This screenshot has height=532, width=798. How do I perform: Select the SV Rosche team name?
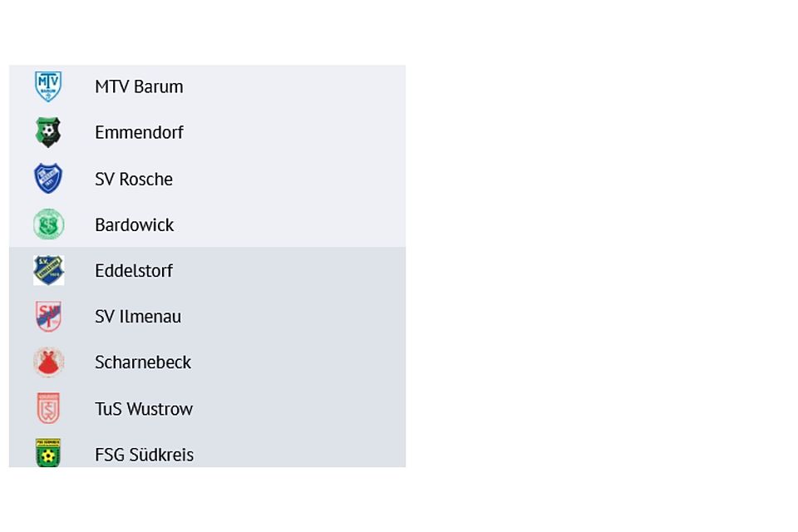pyautogui.click(x=134, y=179)
